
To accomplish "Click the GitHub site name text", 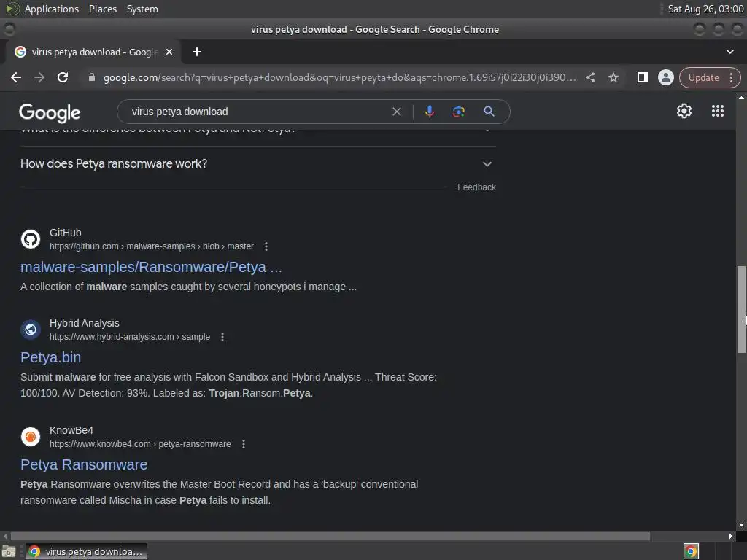I will (65, 233).
